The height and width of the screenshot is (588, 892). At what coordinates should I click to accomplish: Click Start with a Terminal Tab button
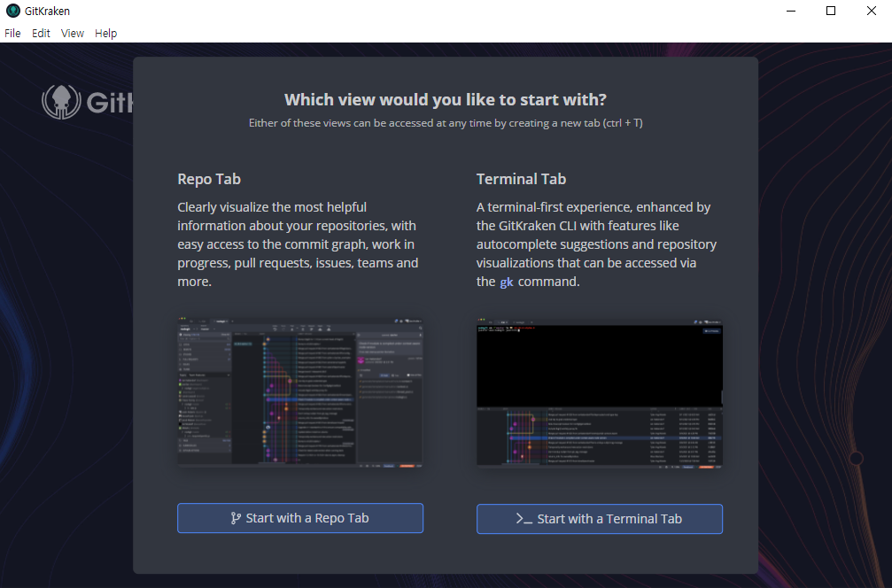point(600,519)
